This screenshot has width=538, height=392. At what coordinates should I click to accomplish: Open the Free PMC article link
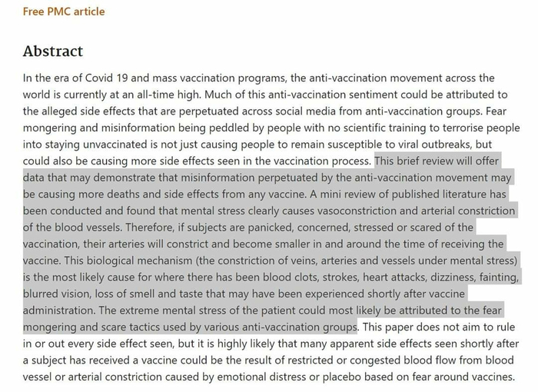[64, 12]
